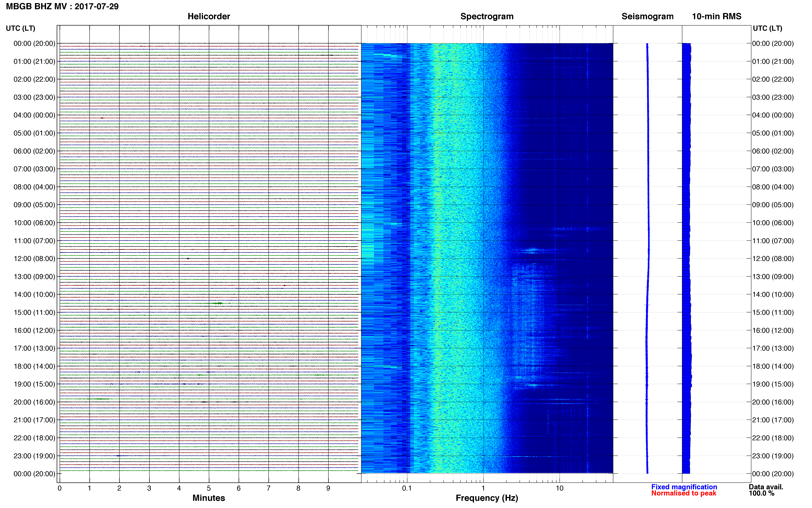The height and width of the screenshot is (508, 812).
Task: Click minute tick label 3 under the helicorder
Action: click(x=149, y=488)
